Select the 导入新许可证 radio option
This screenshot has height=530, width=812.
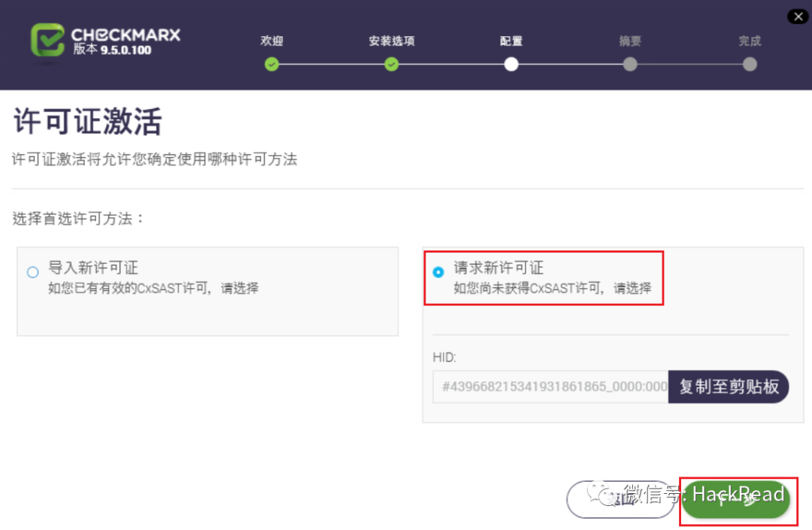pyautogui.click(x=33, y=272)
